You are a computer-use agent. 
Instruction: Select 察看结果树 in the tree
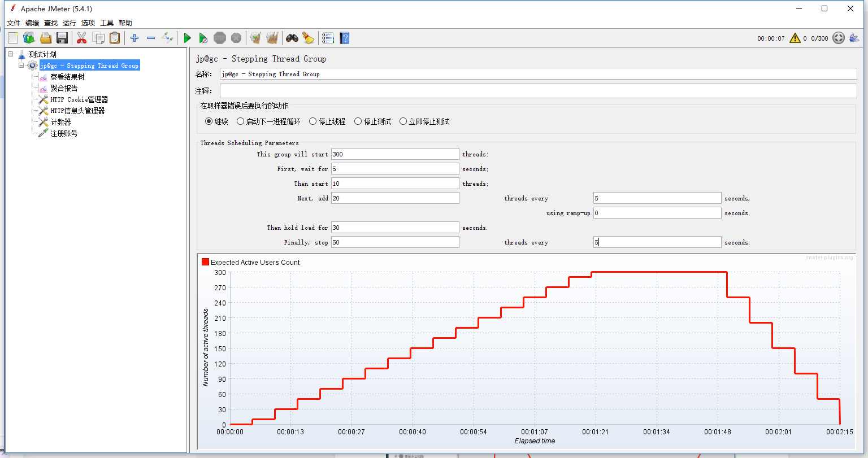67,77
